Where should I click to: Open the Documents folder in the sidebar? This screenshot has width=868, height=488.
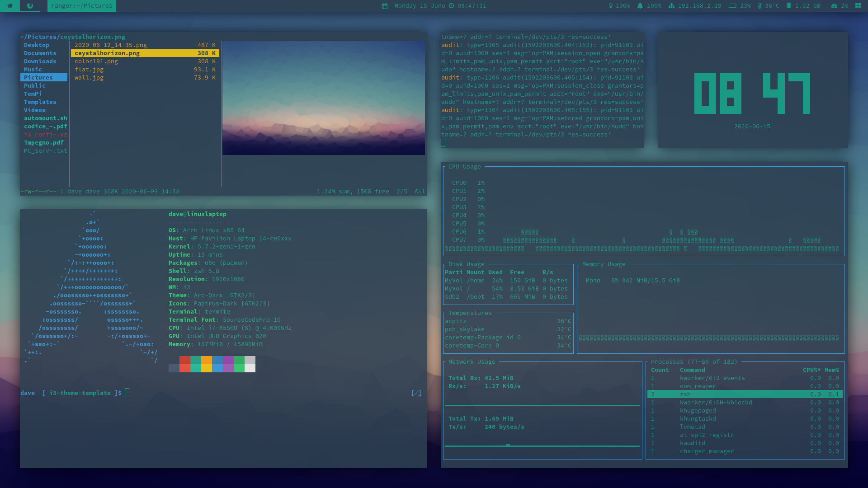40,53
